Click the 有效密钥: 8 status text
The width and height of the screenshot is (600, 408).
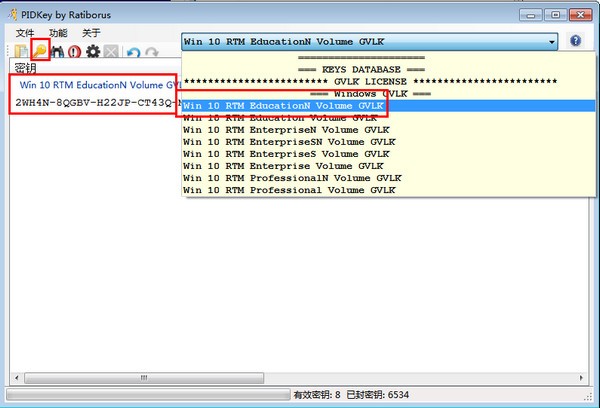pos(317,395)
